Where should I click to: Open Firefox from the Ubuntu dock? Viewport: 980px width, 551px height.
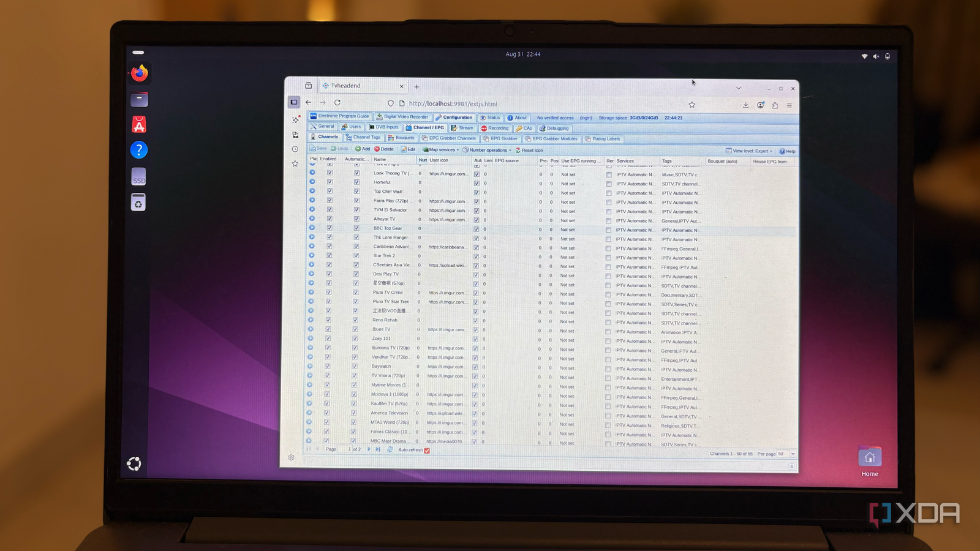tap(138, 73)
